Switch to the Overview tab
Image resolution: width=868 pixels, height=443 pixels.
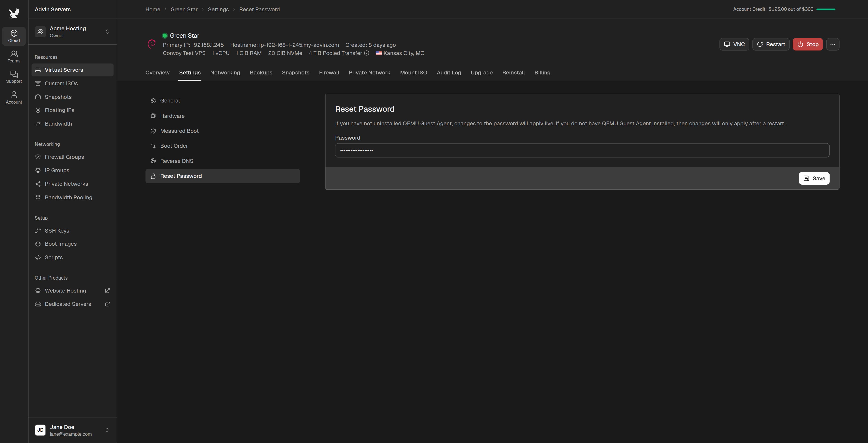click(157, 73)
